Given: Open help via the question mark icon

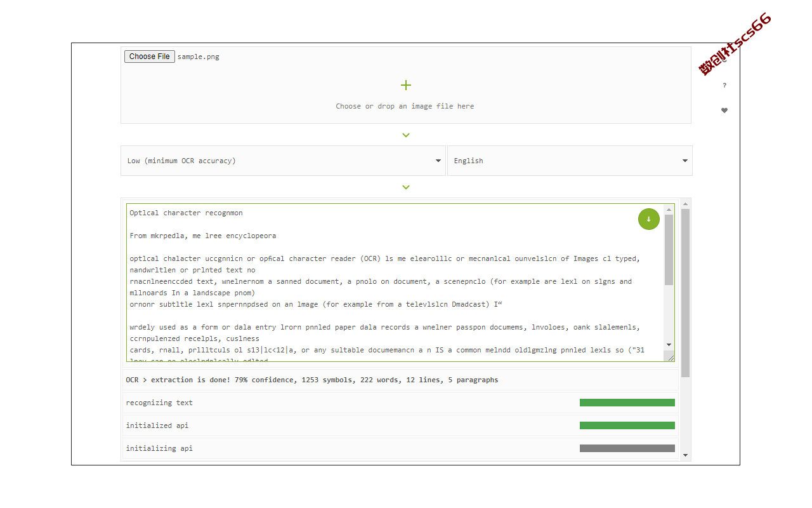Looking at the screenshot, I should tap(724, 85).
